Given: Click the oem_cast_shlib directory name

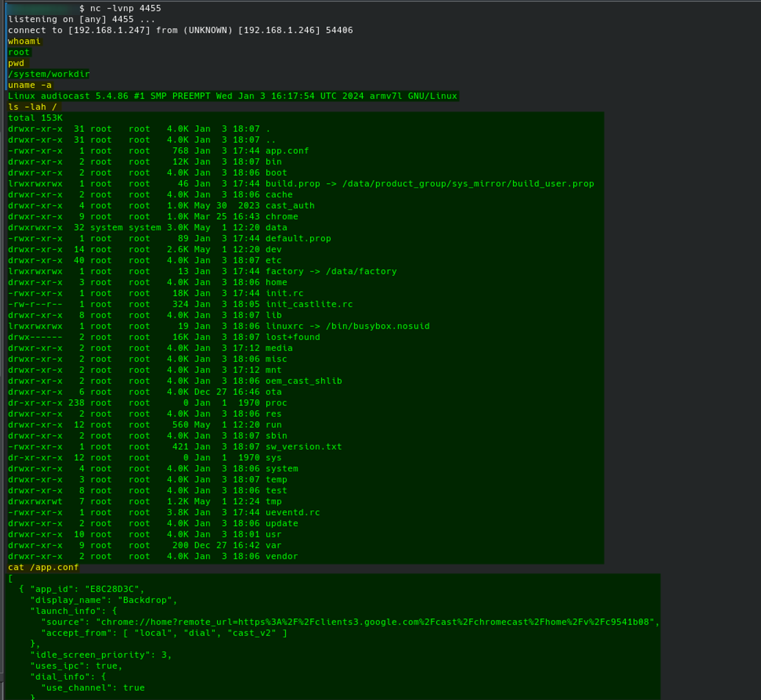Looking at the screenshot, I should point(303,381).
